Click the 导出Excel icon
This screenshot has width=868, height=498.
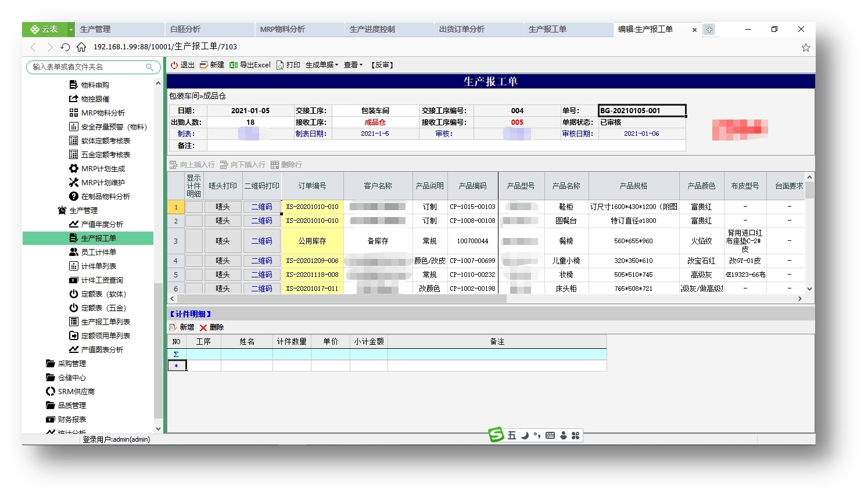click(233, 65)
